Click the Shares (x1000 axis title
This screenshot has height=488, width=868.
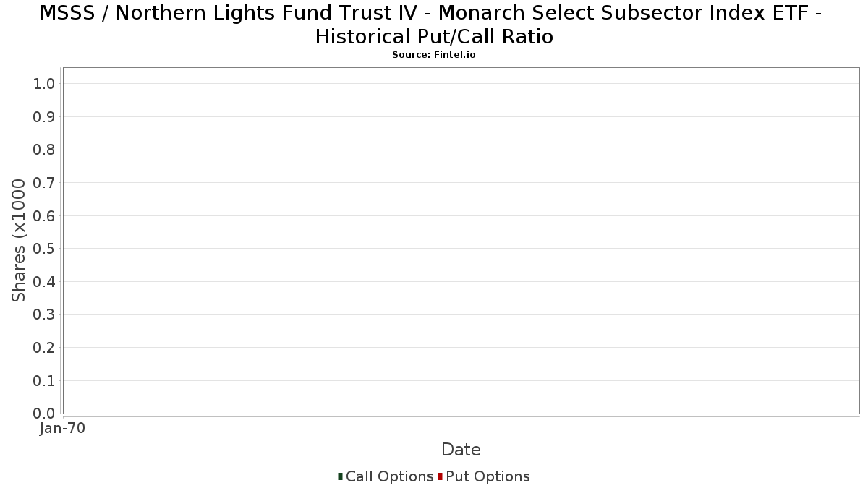pyautogui.click(x=20, y=241)
